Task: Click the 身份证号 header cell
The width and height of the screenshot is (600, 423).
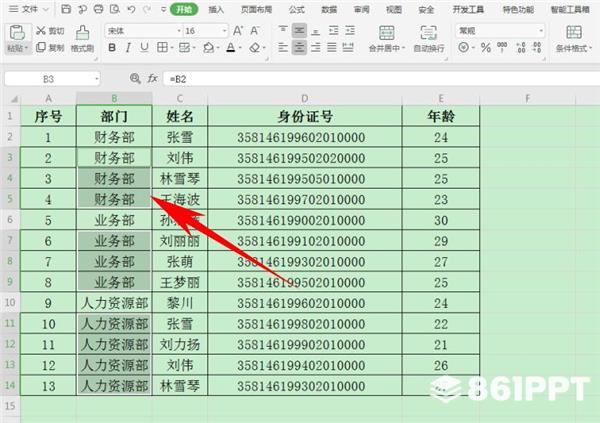Action: click(305, 116)
